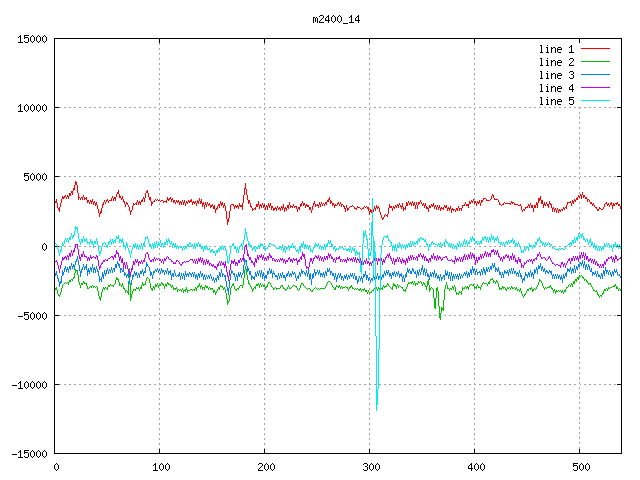
Task: Select the -5000 y-axis tick label
Action: coord(31,316)
